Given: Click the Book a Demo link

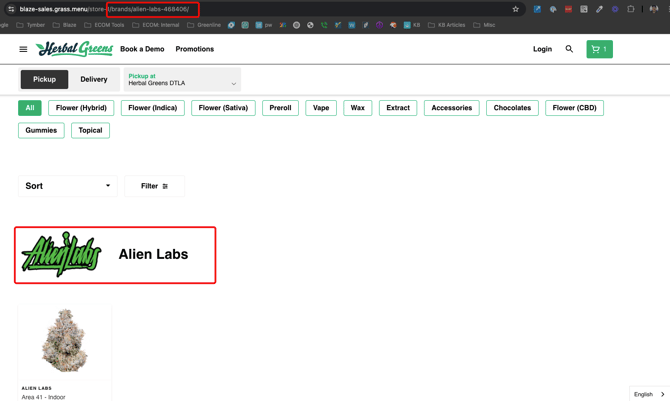Looking at the screenshot, I should coord(142,49).
